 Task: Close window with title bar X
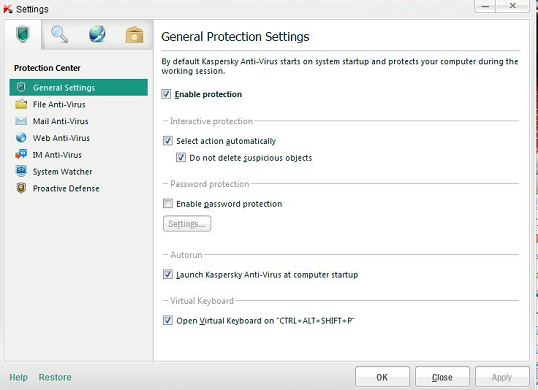click(x=513, y=6)
